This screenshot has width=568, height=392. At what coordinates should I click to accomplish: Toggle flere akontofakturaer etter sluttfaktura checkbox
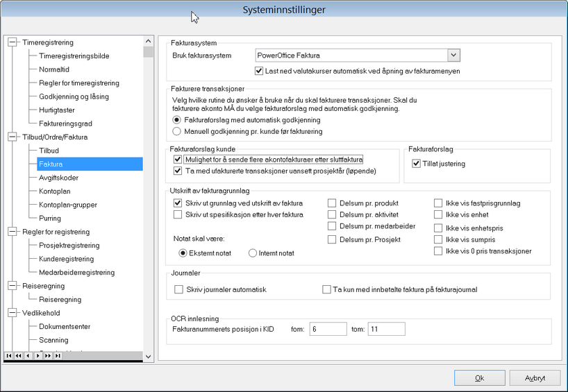(178, 160)
